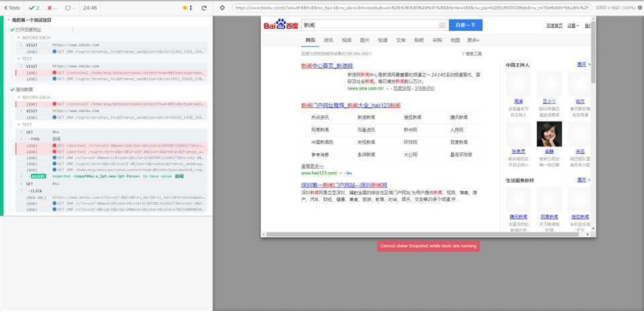Rerun all tests with the reload icon
This screenshot has height=311, width=644.
click(x=204, y=8)
